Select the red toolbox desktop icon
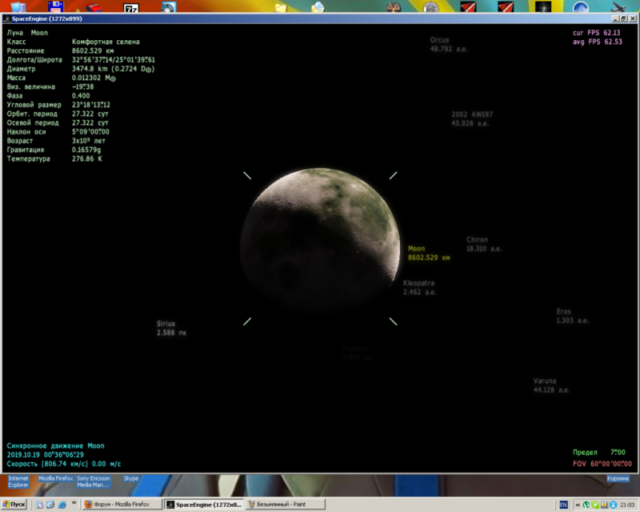 [93, 8]
